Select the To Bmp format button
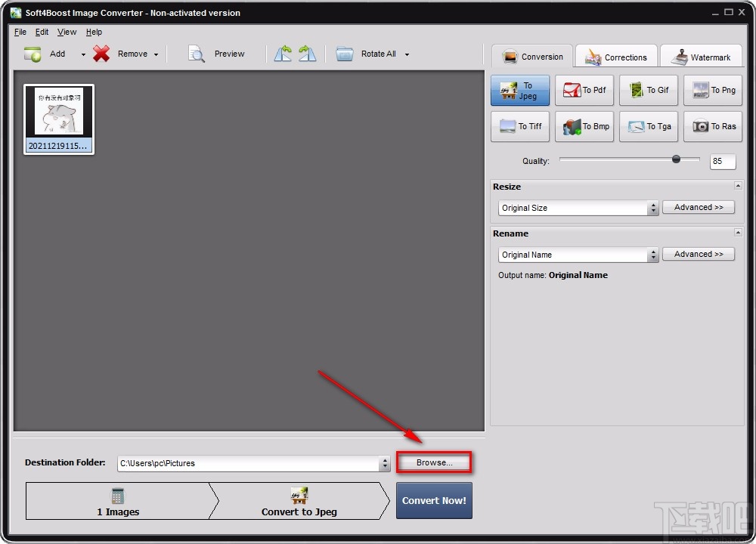Image resolution: width=756 pixels, height=544 pixels. (x=584, y=126)
